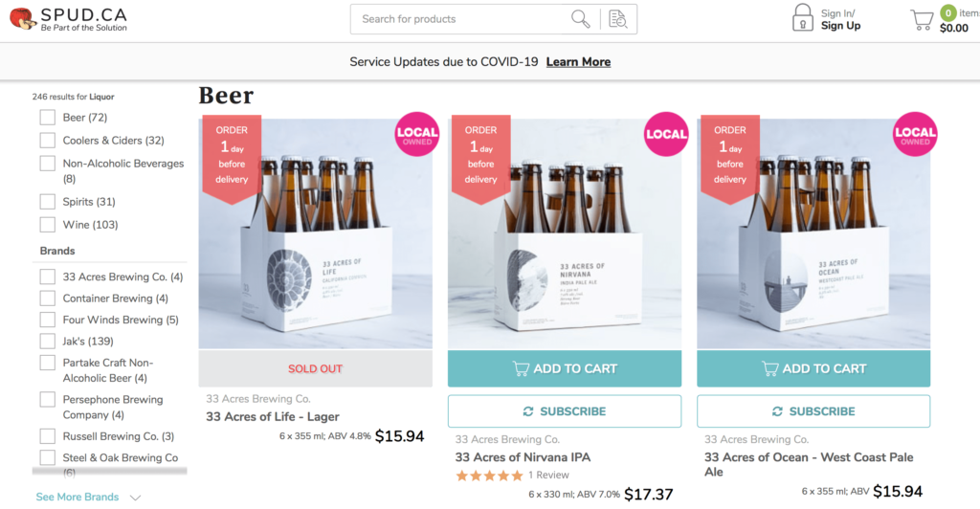Open the shopping cart icon
This screenshot has height=509, width=980.
click(922, 20)
